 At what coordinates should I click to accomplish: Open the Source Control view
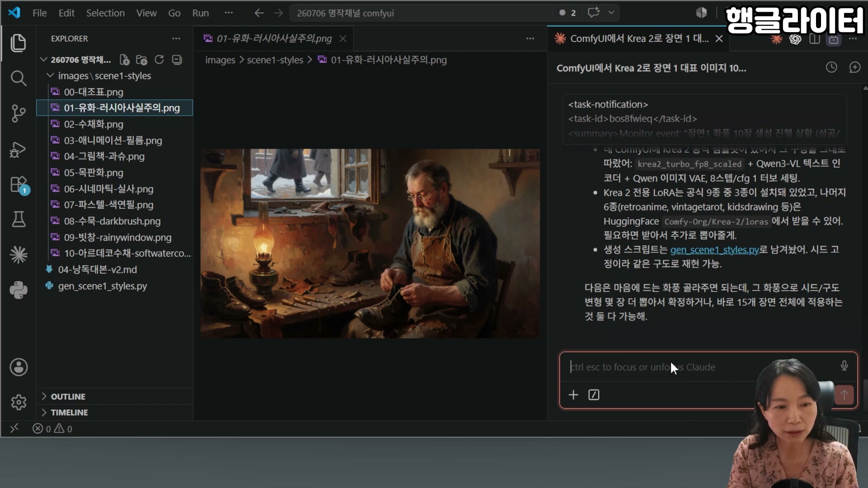18,113
